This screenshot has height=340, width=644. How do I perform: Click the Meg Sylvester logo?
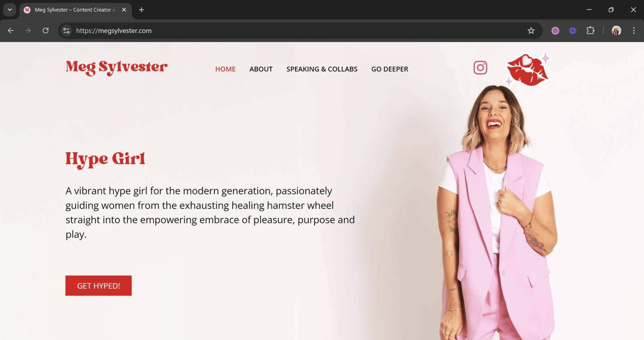[x=116, y=68]
